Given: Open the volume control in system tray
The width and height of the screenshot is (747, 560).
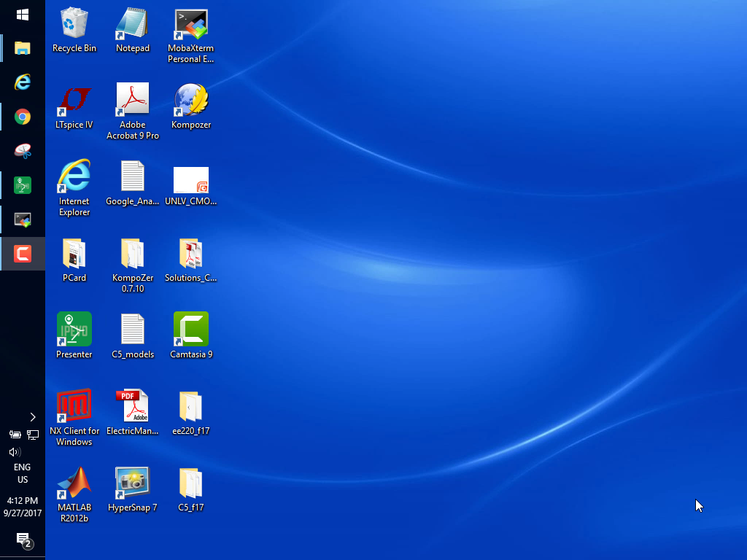Looking at the screenshot, I should 14,451.
